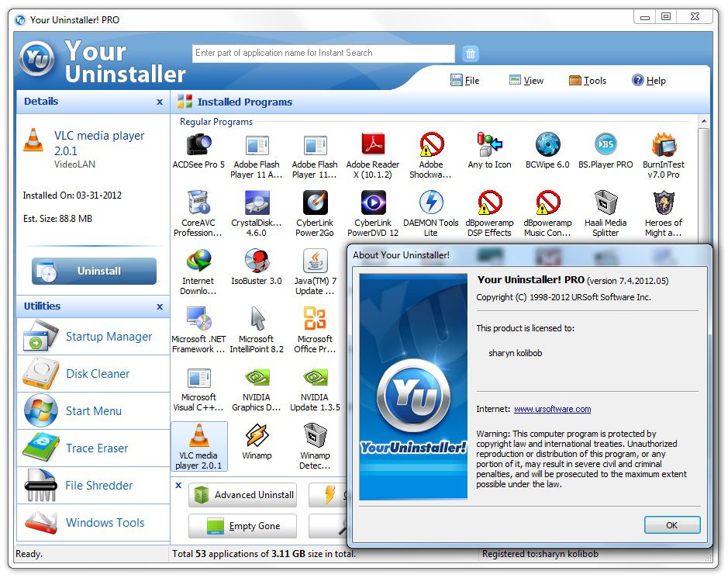This screenshot has height=578, width=728.
Task: Select the Adobe Reader X program icon
Action: 372,147
